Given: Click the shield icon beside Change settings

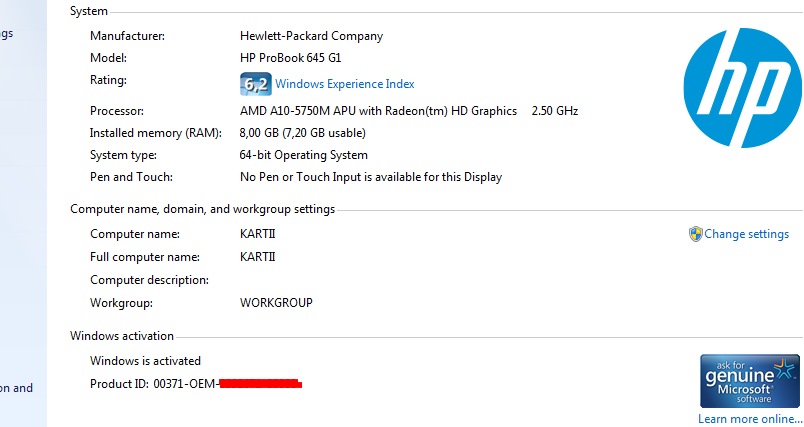Looking at the screenshot, I should pyautogui.click(x=695, y=234).
